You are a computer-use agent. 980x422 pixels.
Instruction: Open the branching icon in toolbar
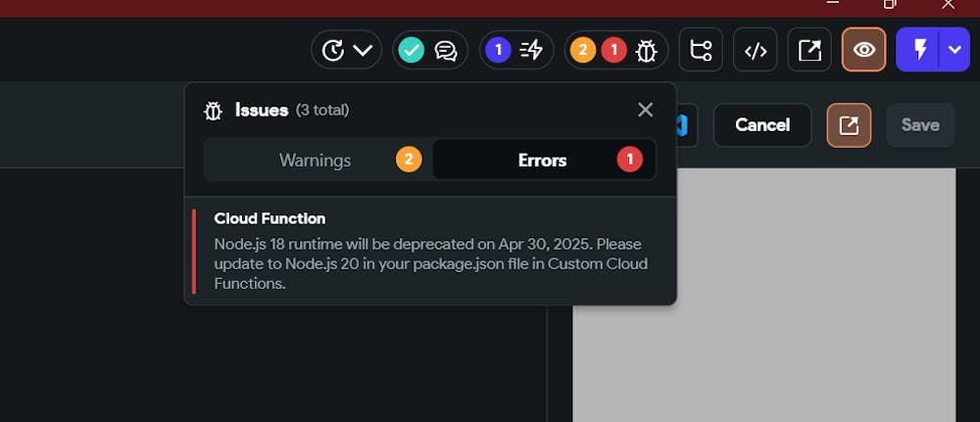(701, 50)
